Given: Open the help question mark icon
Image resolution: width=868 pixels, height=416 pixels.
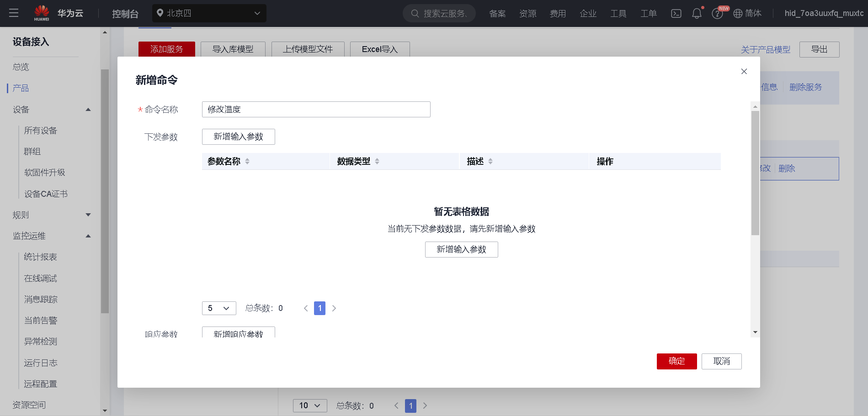Looking at the screenshot, I should click(717, 14).
